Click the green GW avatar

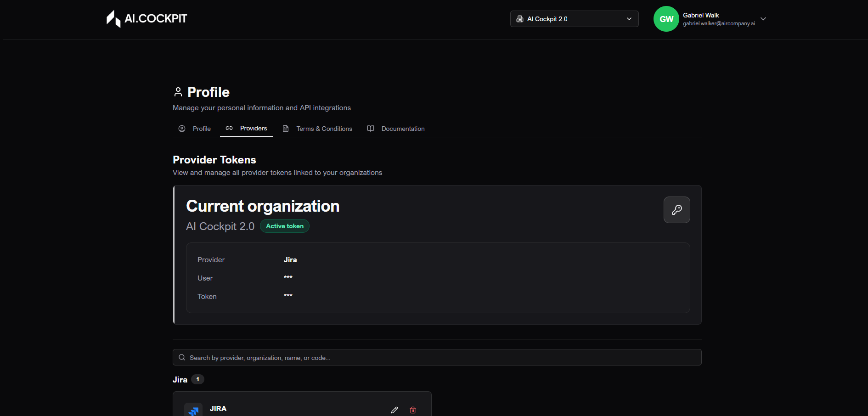tap(666, 19)
